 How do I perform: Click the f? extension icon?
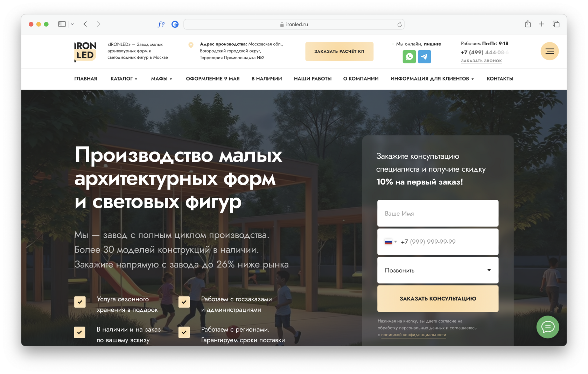tap(161, 24)
